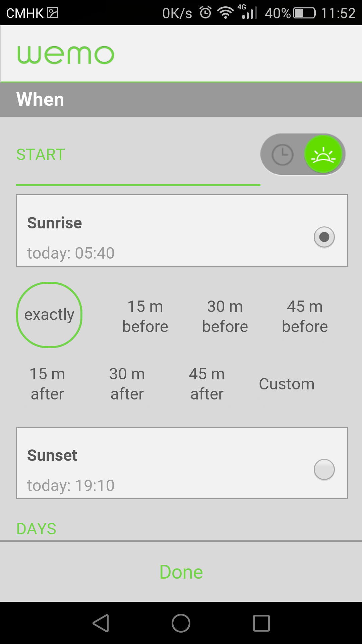The image size is (362, 644).
Task: Choose the 'exactly' offset option
Action: (49, 315)
